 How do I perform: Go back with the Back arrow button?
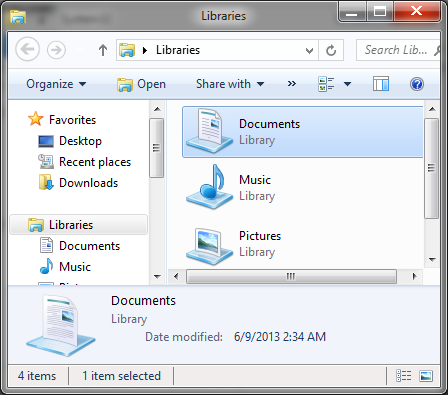(28, 50)
